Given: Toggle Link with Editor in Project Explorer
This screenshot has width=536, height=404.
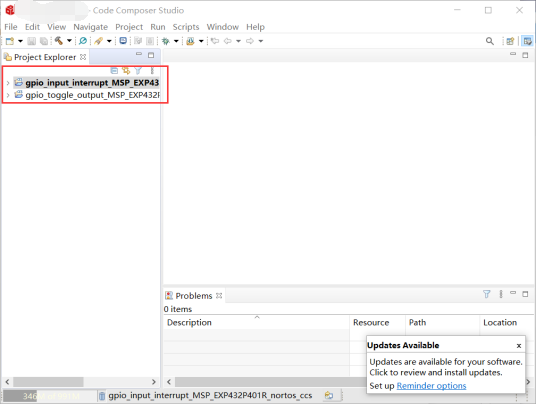Looking at the screenshot, I should point(126,71).
